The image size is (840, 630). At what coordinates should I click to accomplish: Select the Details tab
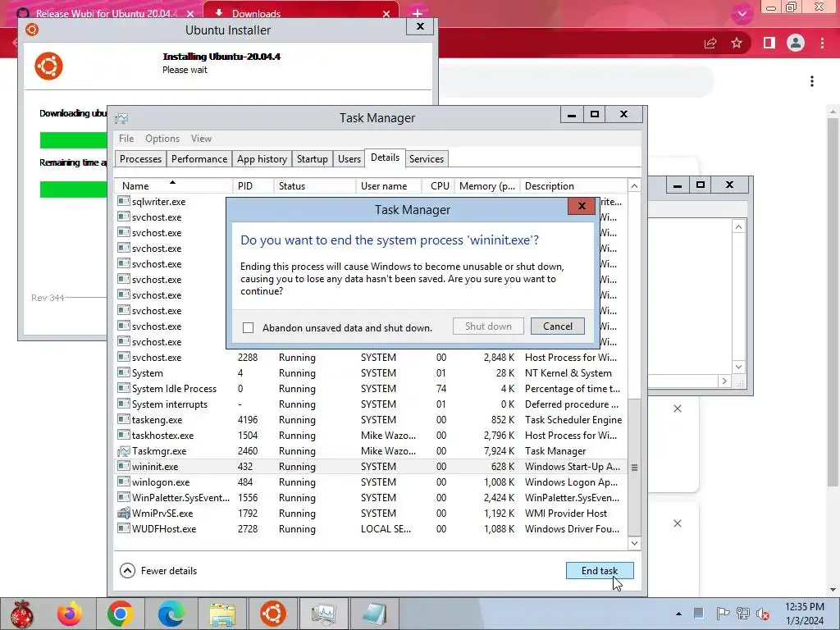(x=386, y=157)
